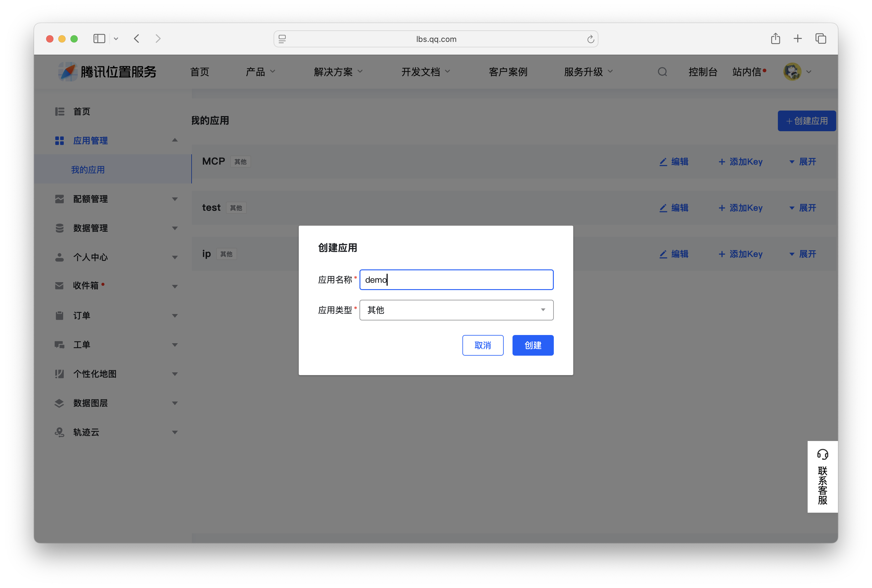Open the 数据图层 sidebar section
The image size is (872, 588).
coord(91,403)
